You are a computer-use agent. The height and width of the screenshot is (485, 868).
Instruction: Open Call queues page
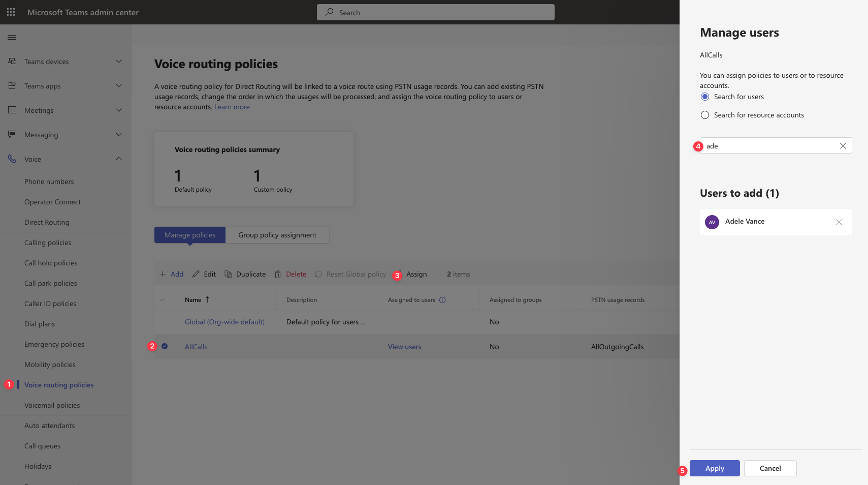click(42, 446)
